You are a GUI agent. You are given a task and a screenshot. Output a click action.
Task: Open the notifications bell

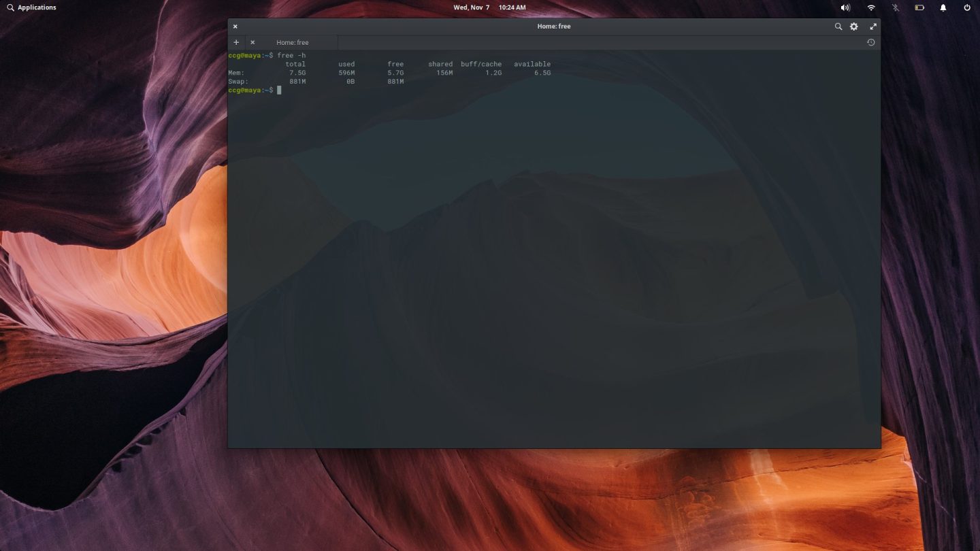click(x=943, y=7)
